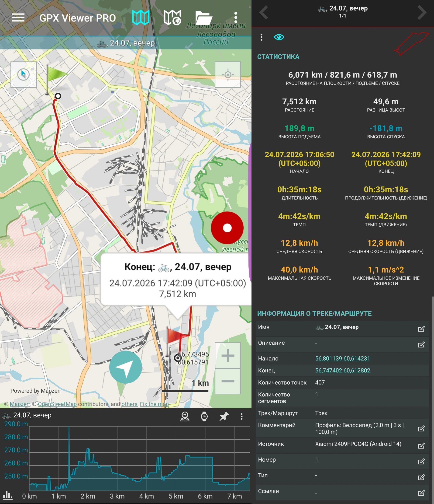Tap the graph watch time icon
Screen dimensions: 434x504
204,416
